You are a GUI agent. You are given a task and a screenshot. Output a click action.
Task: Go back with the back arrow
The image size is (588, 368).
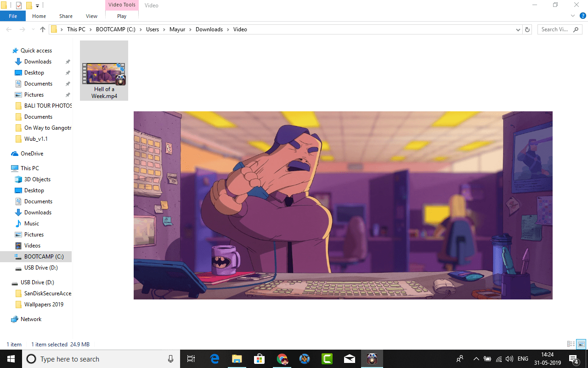(x=9, y=29)
